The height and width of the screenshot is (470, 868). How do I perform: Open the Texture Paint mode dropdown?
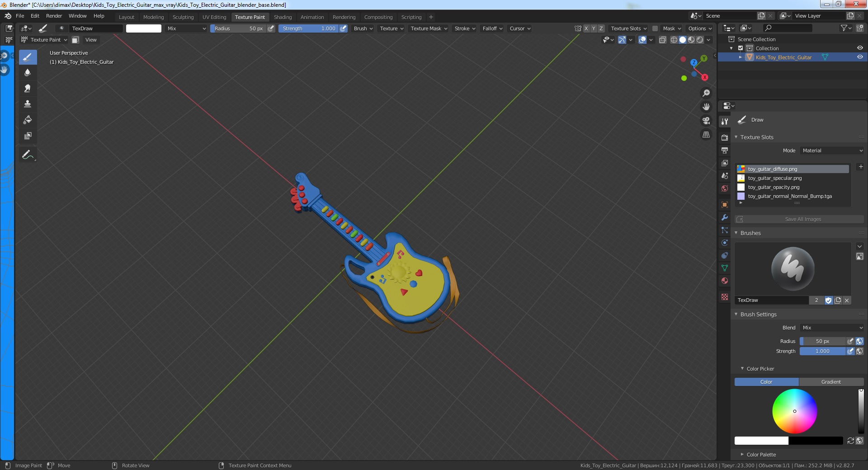click(44, 40)
